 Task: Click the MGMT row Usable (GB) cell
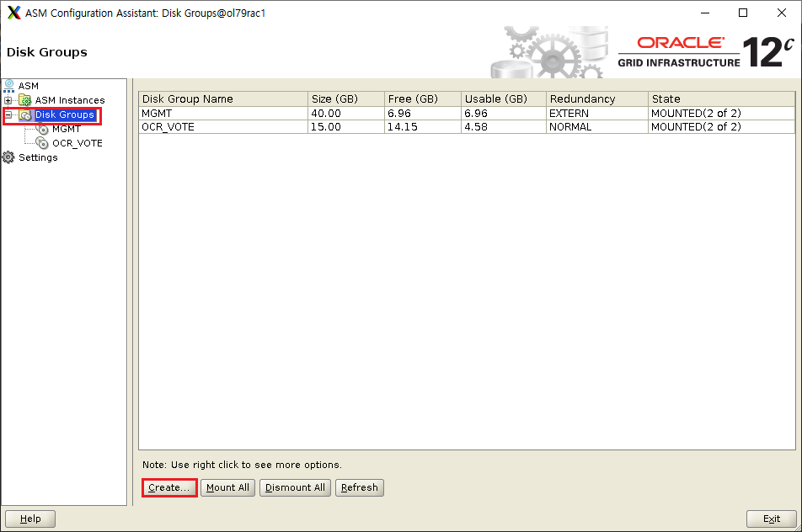(504, 113)
